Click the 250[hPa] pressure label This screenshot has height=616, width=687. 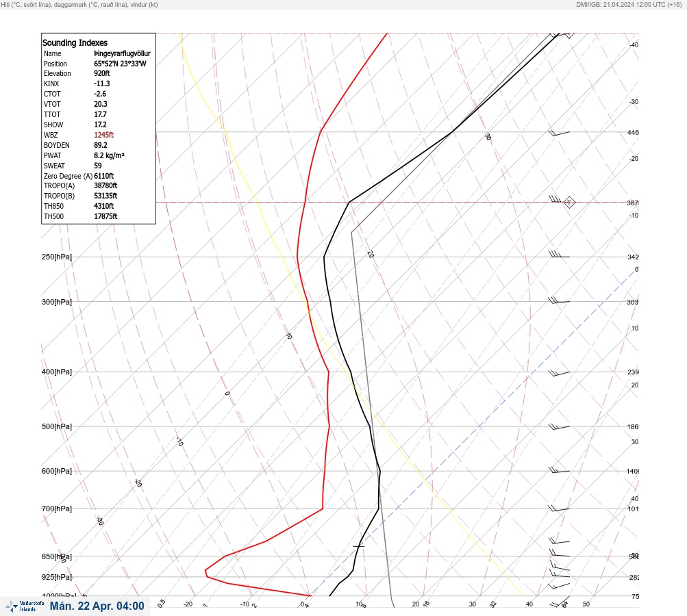pos(57,257)
